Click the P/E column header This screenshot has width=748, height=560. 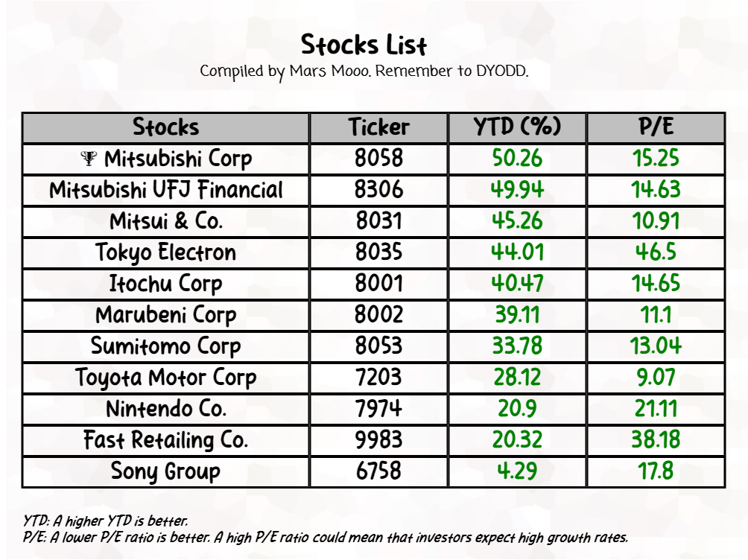(656, 127)
